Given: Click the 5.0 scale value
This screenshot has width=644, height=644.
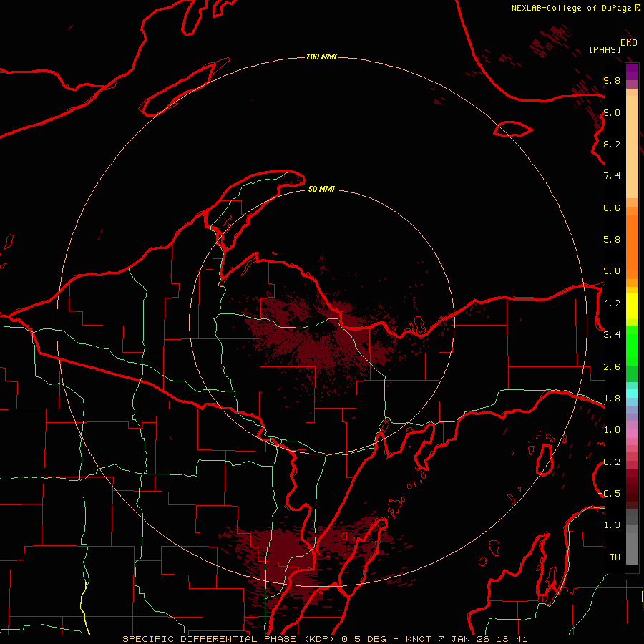Looking at the screenshot, I should coord(612,271).
